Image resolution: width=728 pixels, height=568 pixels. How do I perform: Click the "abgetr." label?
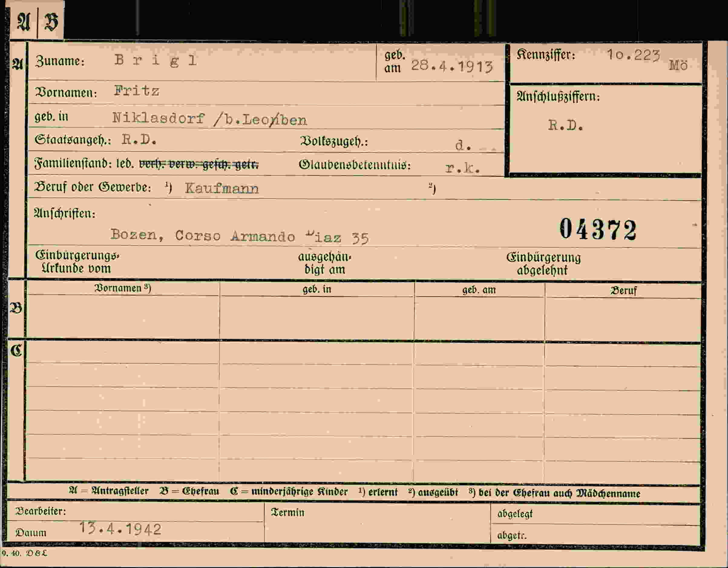(x=512, y=535)
